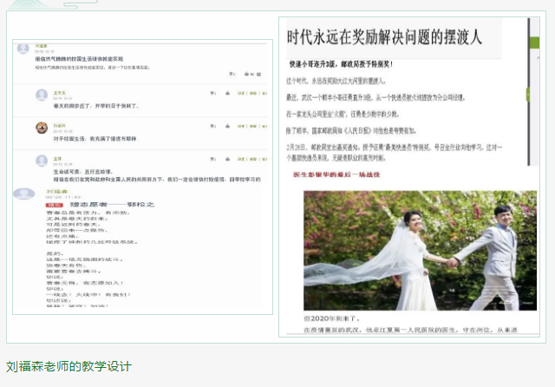The image size is (555, 387).
Task: Click the avatar beside the 生命诚可贵 comment
Action: (42, 160)
